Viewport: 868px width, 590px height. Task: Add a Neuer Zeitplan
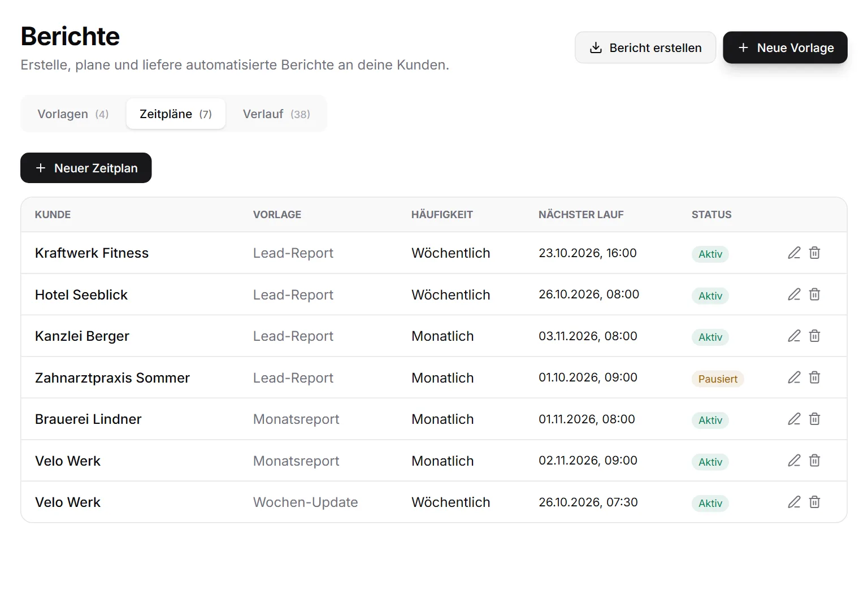pos(86,168)
